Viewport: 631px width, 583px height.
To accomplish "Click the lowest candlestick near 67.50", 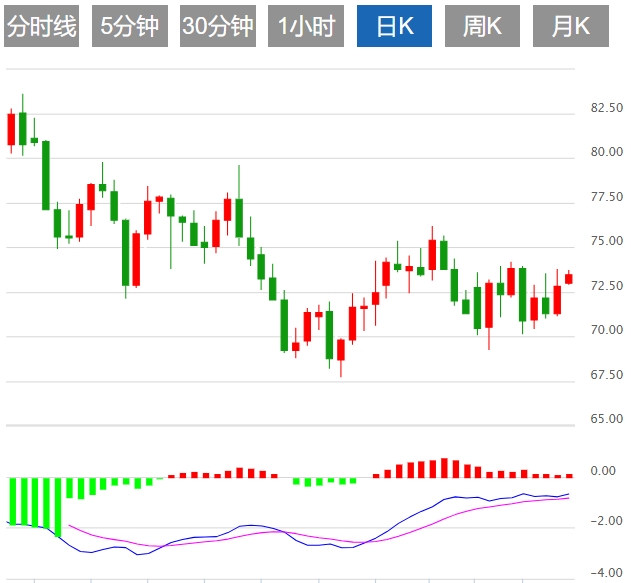I will [x=341, y=350].
